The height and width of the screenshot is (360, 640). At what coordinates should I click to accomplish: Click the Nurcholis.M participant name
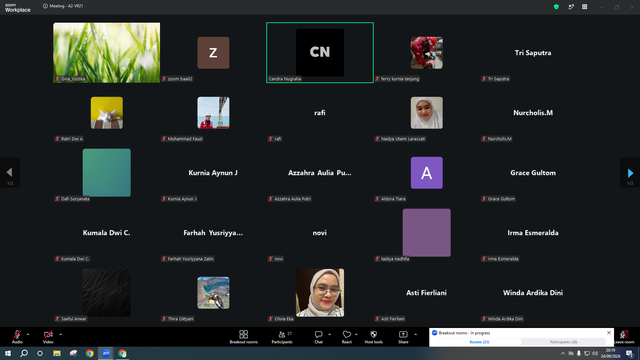click(x=533, y=113)
